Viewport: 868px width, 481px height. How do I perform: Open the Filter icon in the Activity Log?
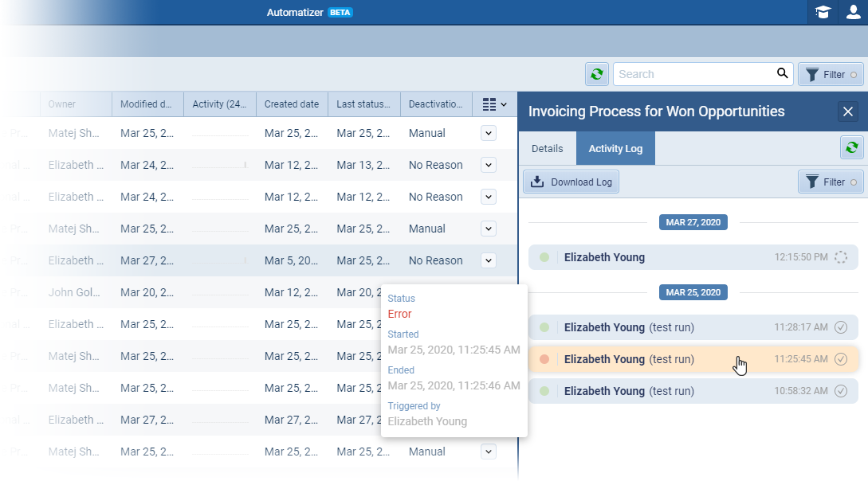point(831,182)
